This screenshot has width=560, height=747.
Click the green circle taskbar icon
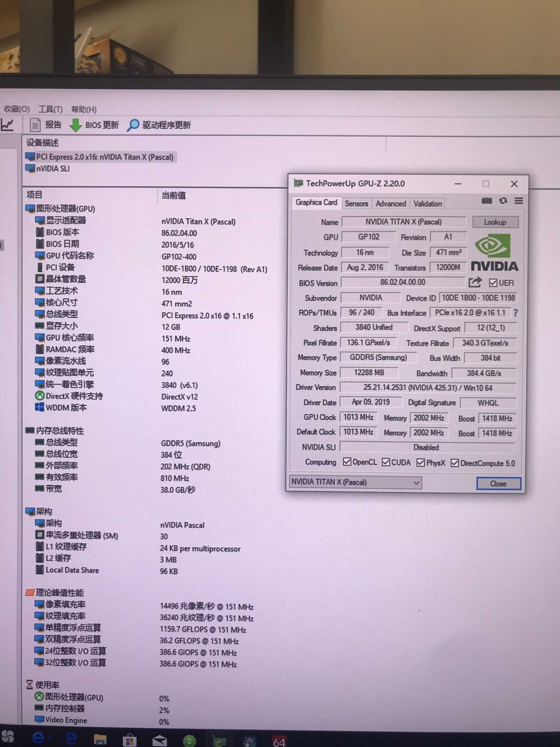pyautogui.click(x=189, y=740)
